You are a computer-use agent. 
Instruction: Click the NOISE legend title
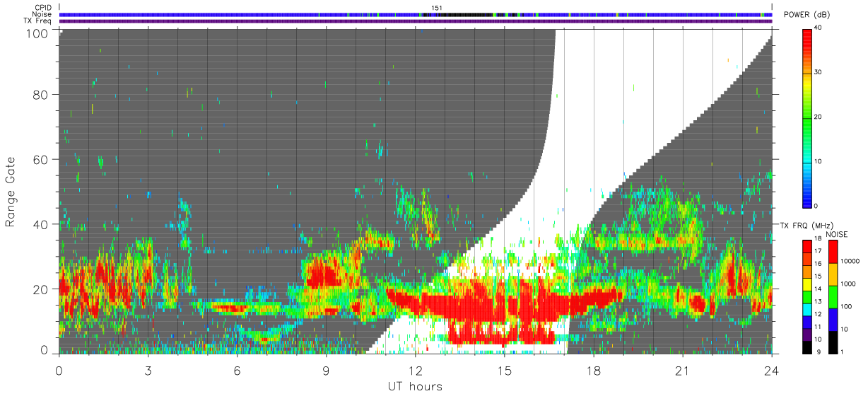(835, 234)
